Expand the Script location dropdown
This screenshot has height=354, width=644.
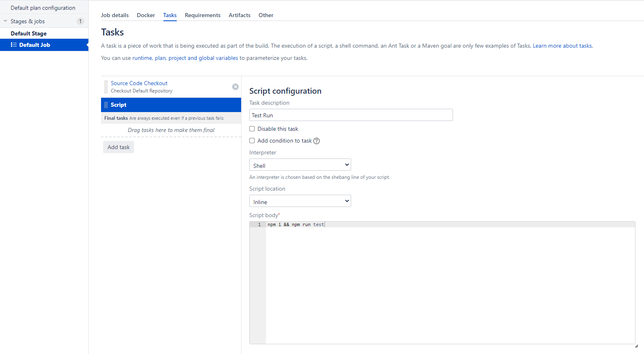(x=300, y=201)
